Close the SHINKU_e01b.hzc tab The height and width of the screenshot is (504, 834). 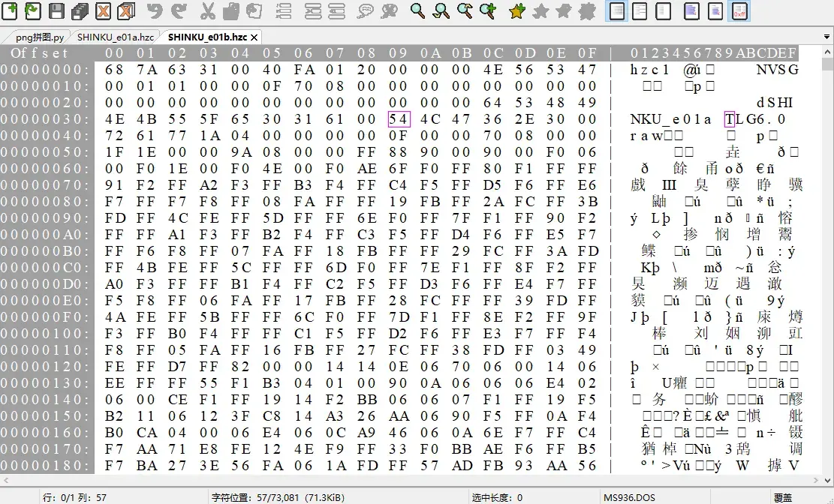(x=254, y=37)
